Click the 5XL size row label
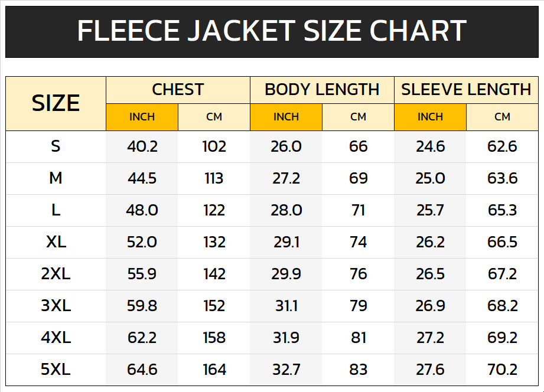Image resolution: width=544 pixels, height=392 pixels. pyautogui.click(x=56, y=370)
